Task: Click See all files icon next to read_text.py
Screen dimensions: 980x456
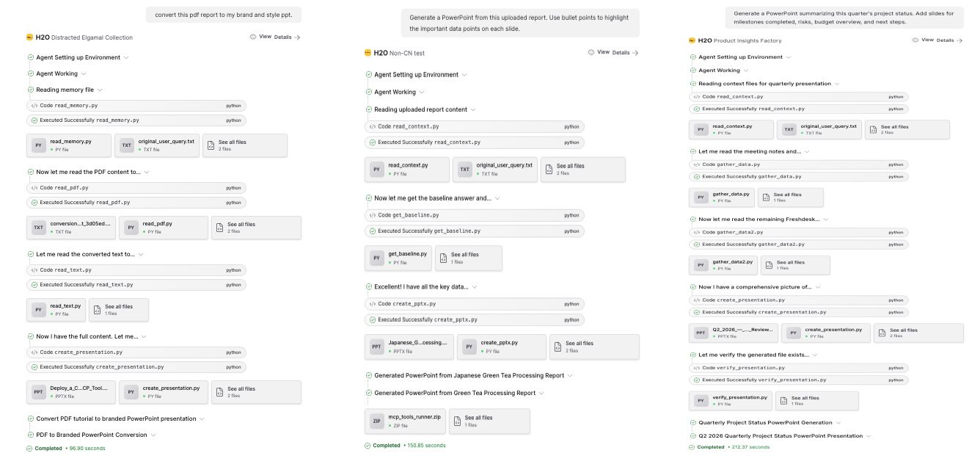Action: click(97, 310)
